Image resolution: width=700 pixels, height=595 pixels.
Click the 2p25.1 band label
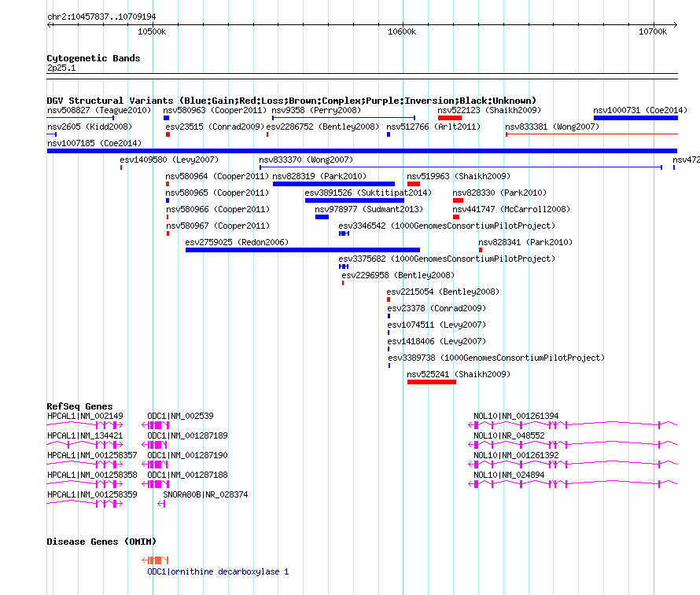(x=61, y=68)
